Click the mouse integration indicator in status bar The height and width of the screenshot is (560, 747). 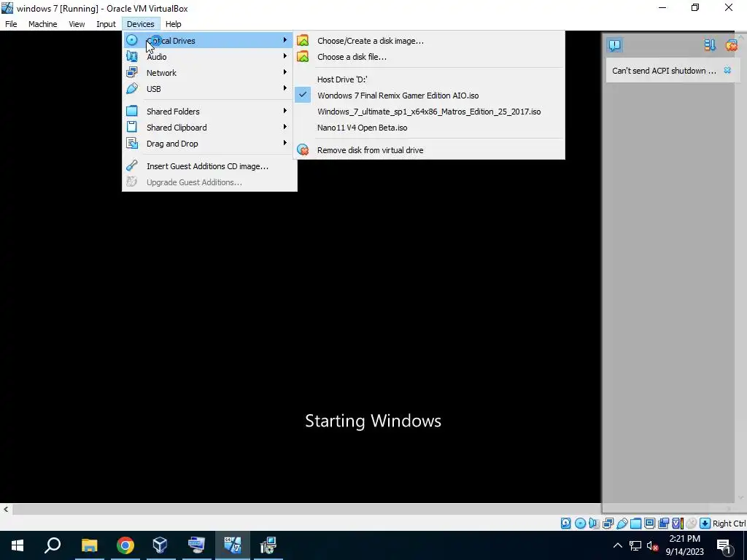(692, 524)
